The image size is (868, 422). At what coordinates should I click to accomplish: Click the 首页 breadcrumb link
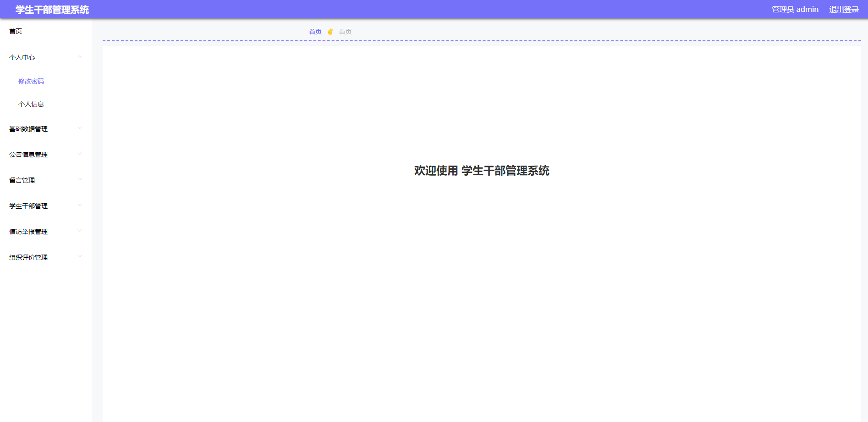(x=315, y=32)
